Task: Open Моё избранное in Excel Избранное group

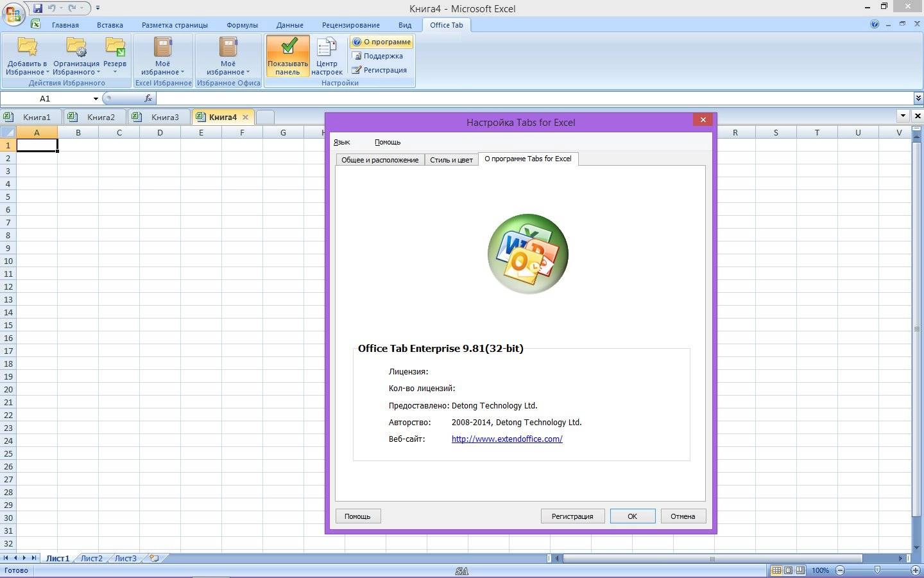Action: (x=163, y=56)
